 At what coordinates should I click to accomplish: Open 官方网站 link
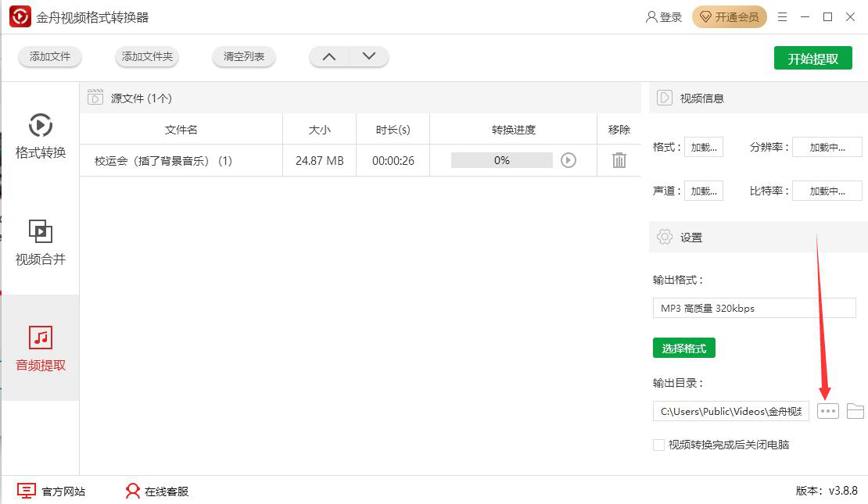tap(51, 491)
